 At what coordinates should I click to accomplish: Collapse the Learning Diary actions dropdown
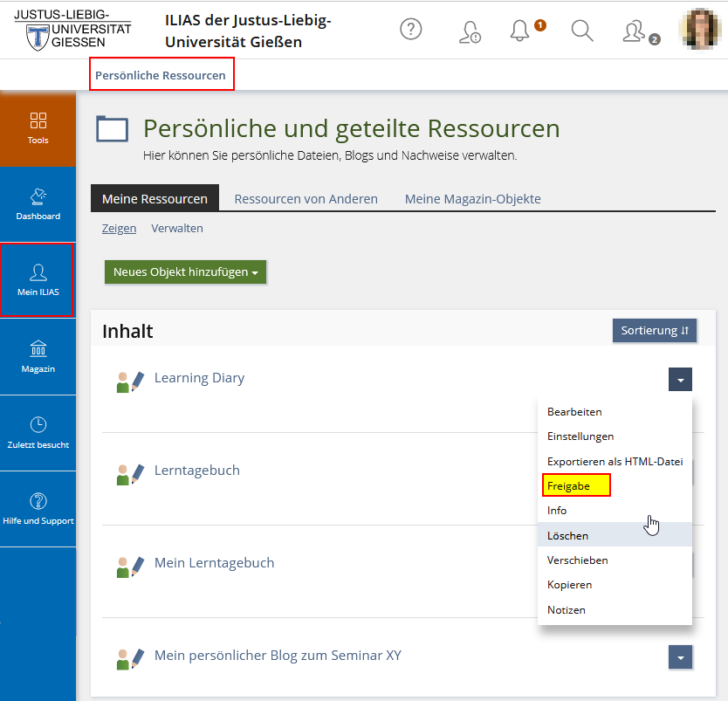tap(681, 379)
